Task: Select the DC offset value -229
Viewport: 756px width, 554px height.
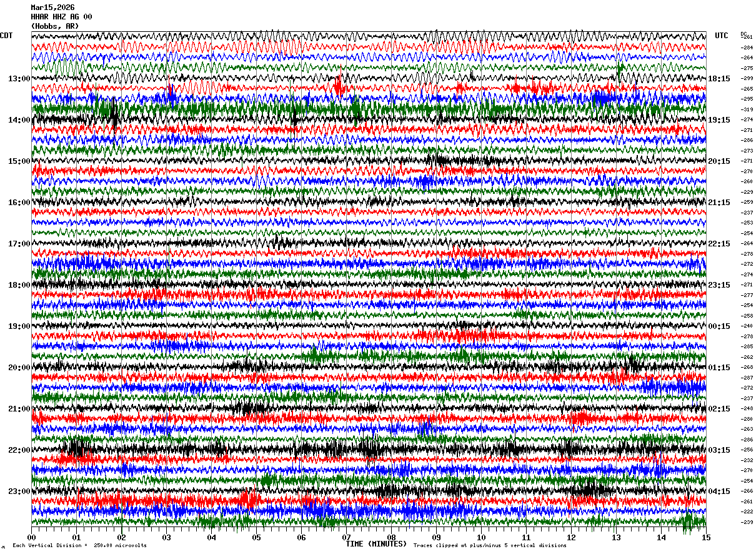Action: click(747, 192)
